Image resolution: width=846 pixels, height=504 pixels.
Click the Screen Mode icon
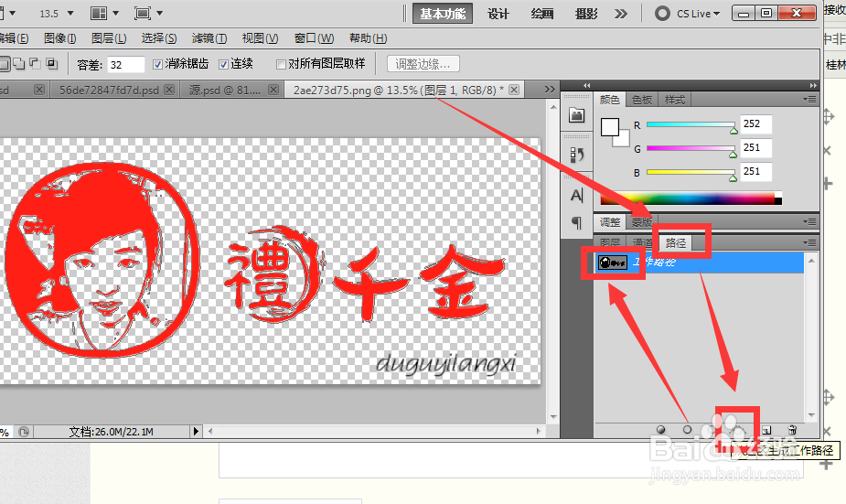pos(143,13)
